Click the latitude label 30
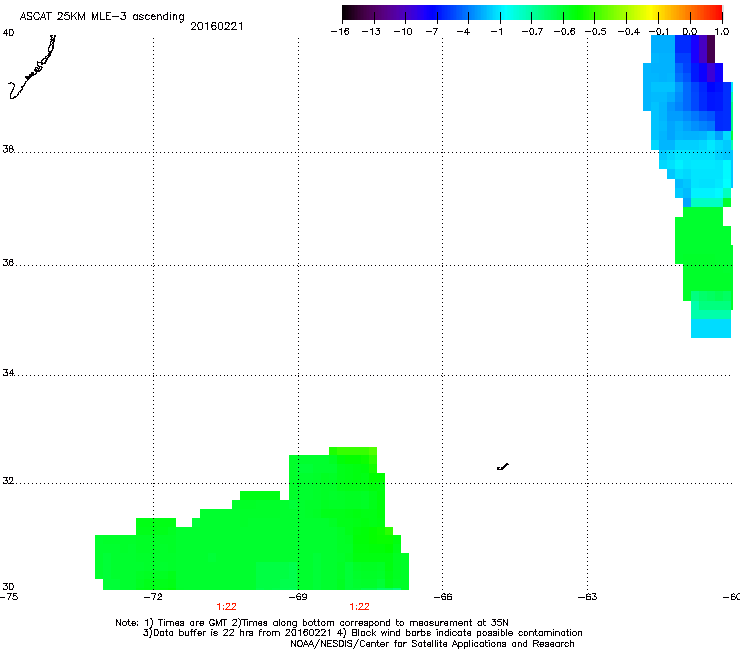Screen dimensions: 740x650 point(8,586)
